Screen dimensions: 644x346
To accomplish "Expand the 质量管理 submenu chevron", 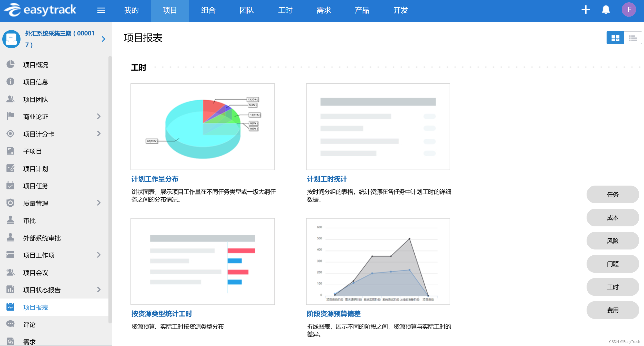I will pos(99,203).
